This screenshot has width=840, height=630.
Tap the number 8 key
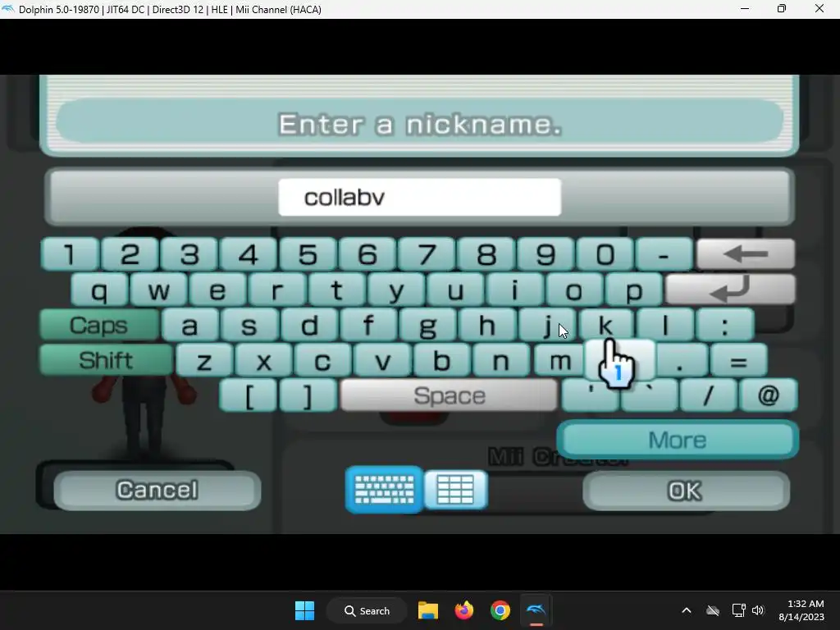(486, 254)
